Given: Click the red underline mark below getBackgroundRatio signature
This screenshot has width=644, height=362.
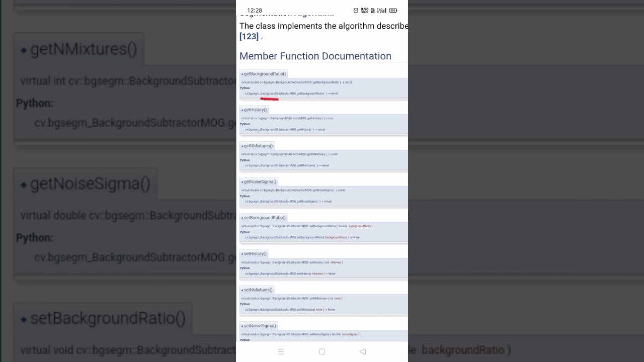Looking at the screenshot, I should 269,99.
